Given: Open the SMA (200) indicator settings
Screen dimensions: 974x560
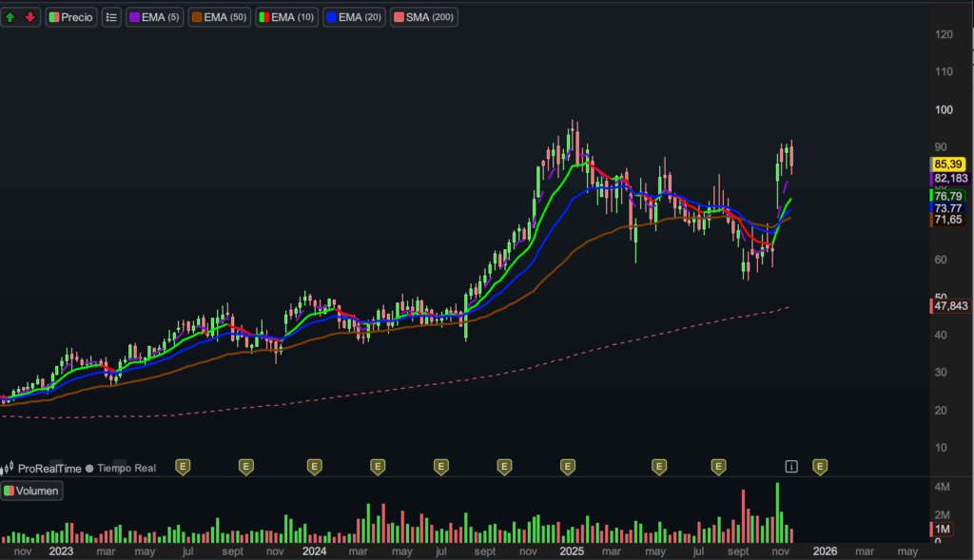Looking at the screenshot, I should pos(424,17).
